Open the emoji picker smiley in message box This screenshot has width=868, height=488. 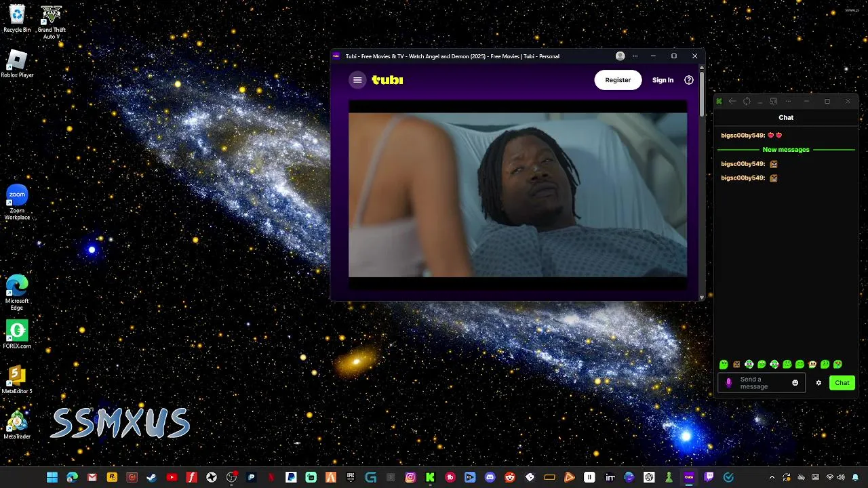[x=795, y=383]
